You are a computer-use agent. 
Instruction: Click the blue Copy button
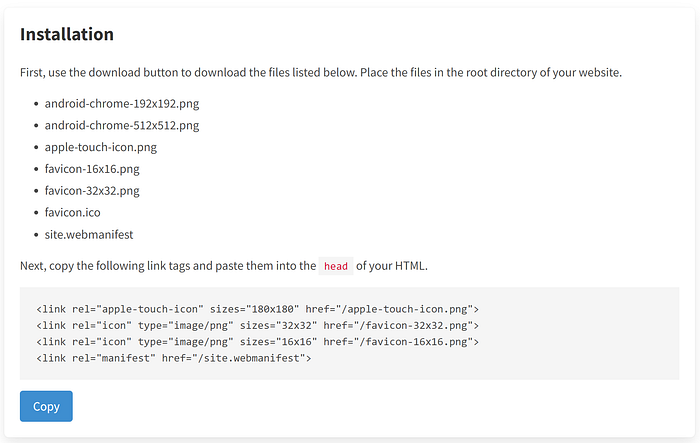click(46, 406)
